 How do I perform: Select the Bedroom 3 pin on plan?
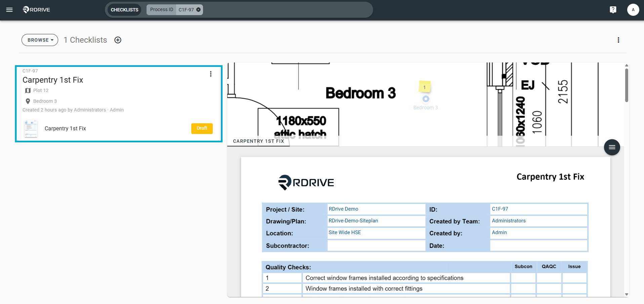pos(426,99)
